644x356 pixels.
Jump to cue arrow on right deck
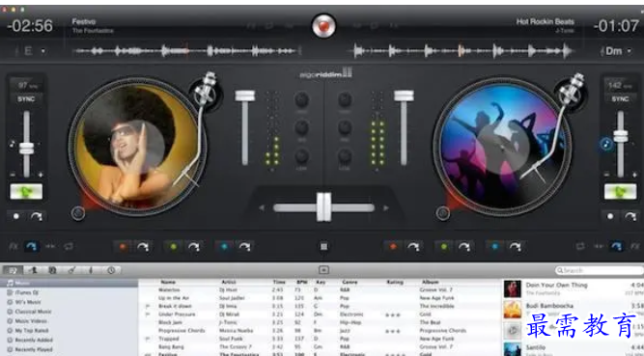coord(630,216)
